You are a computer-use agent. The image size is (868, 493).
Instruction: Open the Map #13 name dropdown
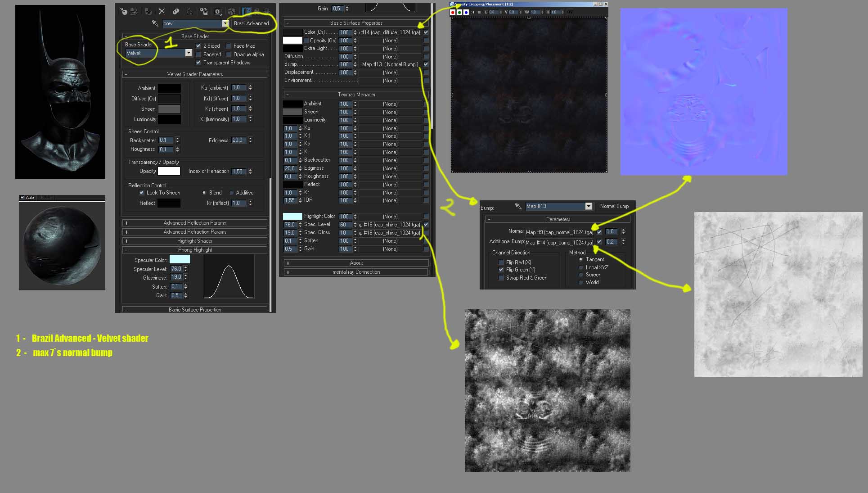[x=588, y=206]
